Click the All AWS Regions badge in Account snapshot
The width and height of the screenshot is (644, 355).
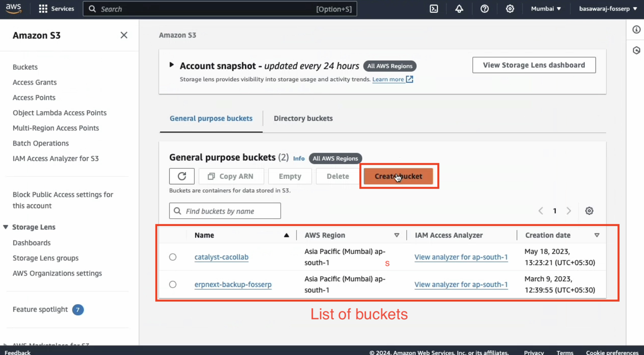390,66
